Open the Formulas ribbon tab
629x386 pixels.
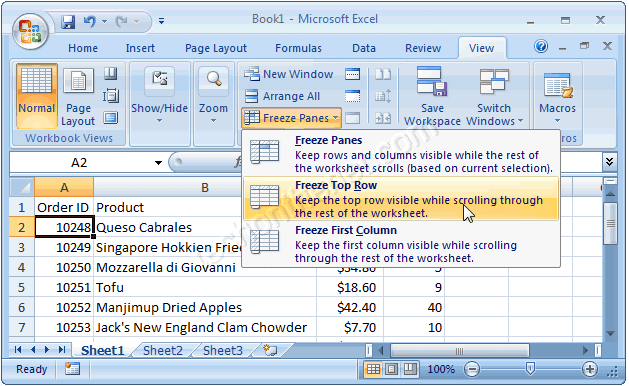[x=298, y=48]
